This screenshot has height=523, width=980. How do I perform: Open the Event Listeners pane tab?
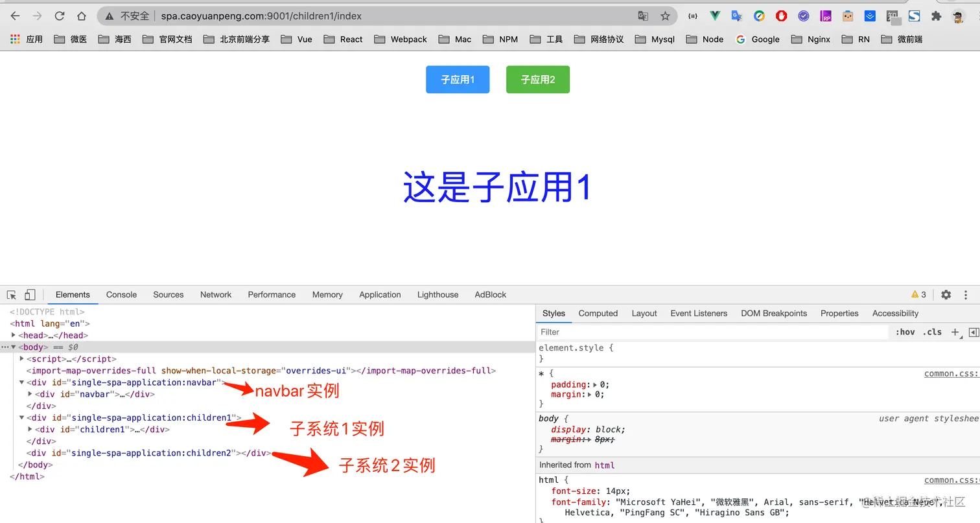click(x=699, y=314)
